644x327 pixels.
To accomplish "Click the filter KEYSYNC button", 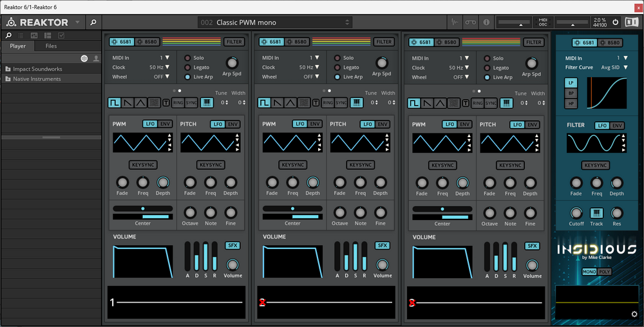I will coord(596,165).
